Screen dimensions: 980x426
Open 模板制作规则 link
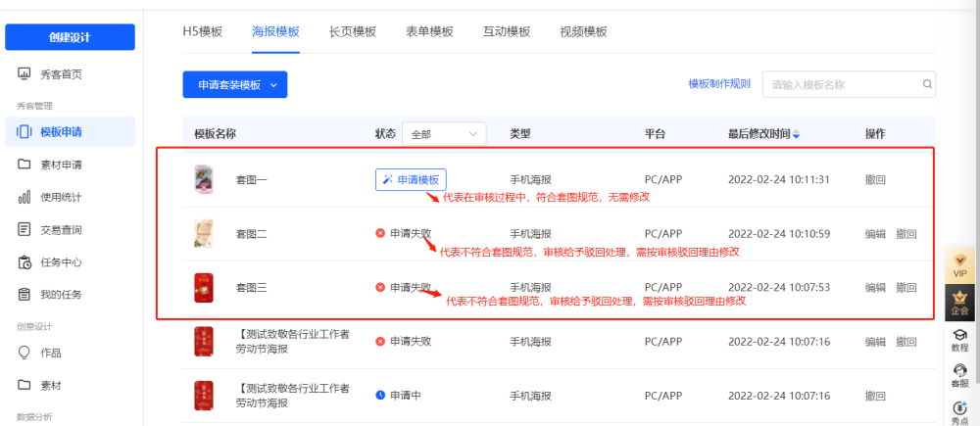[x=719, y=84]
